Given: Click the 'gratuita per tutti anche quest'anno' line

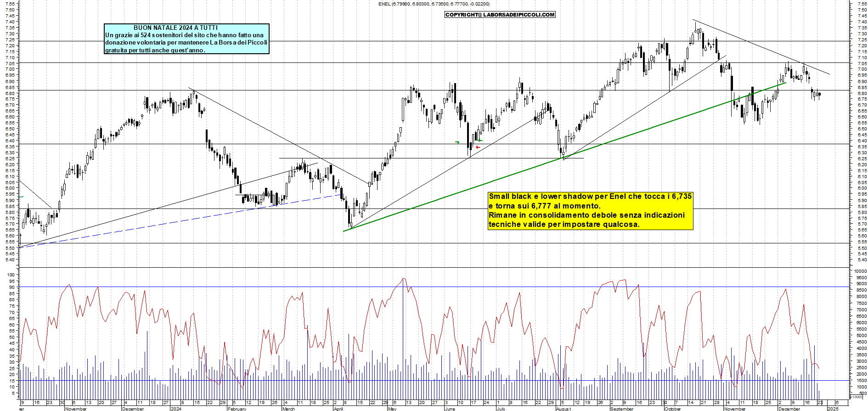Looking at the screenshot, I should click(155, 50).
